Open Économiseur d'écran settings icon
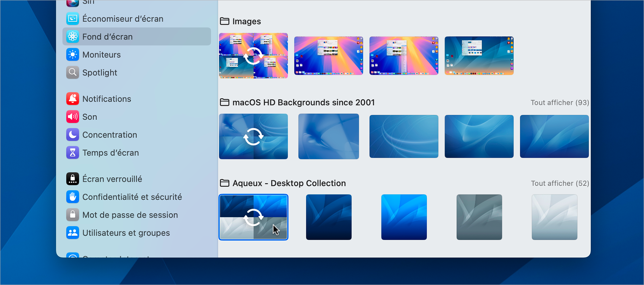 click(72, 19)
